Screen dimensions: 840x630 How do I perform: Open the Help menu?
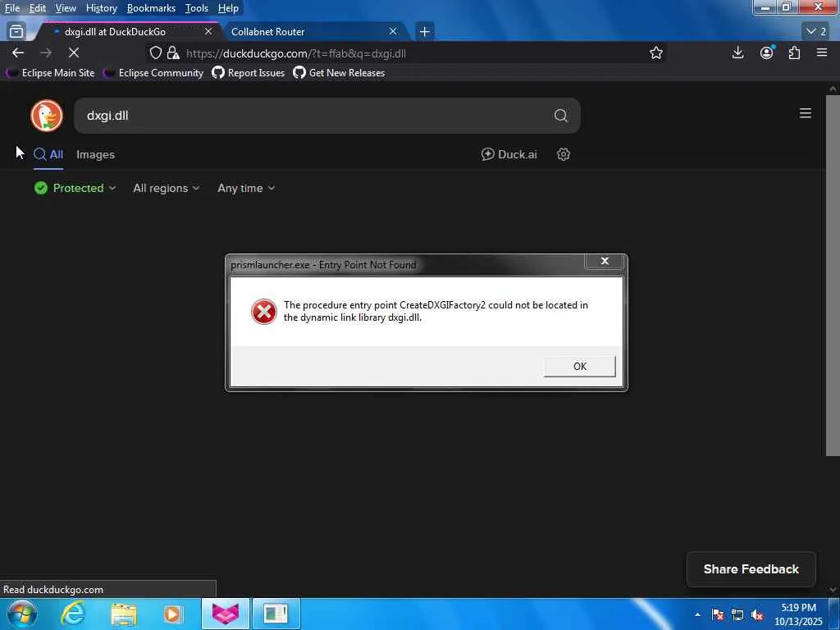click(228, 8)
